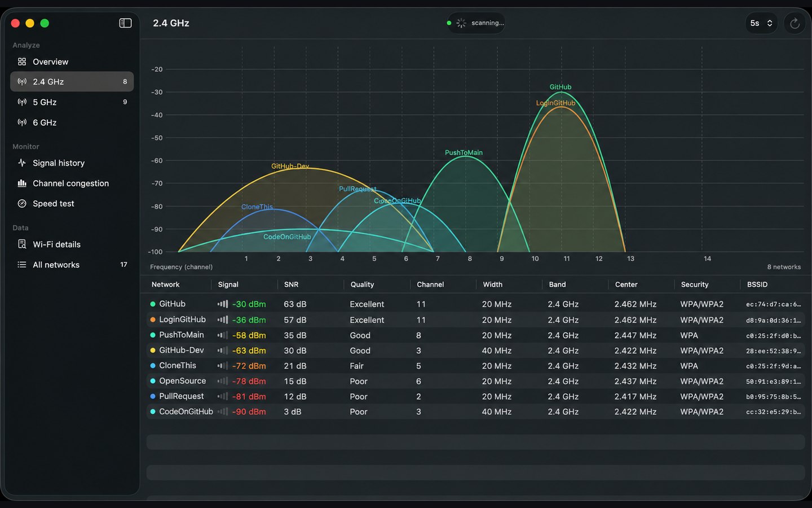Click the Signal history waveform icon
812x508 pixels.
22,163
